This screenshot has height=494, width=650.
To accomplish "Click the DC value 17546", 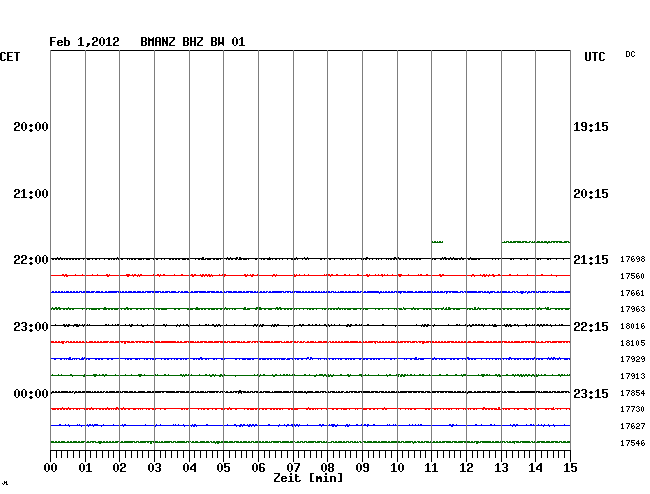I will pos(633,443).
